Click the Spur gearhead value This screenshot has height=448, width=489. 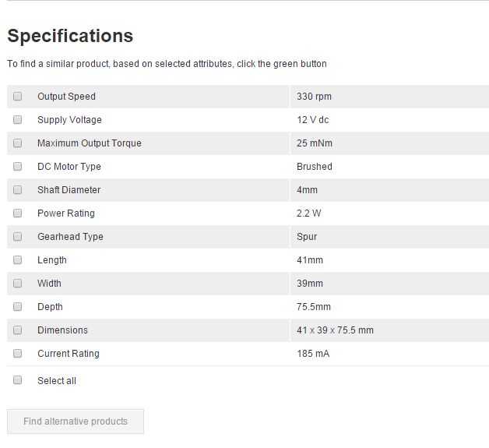point(307,237)
